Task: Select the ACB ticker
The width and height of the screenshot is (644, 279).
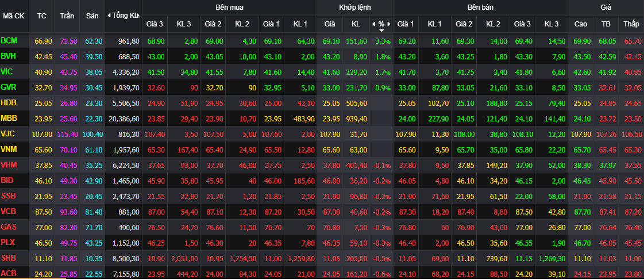Action: coord(9,273)
